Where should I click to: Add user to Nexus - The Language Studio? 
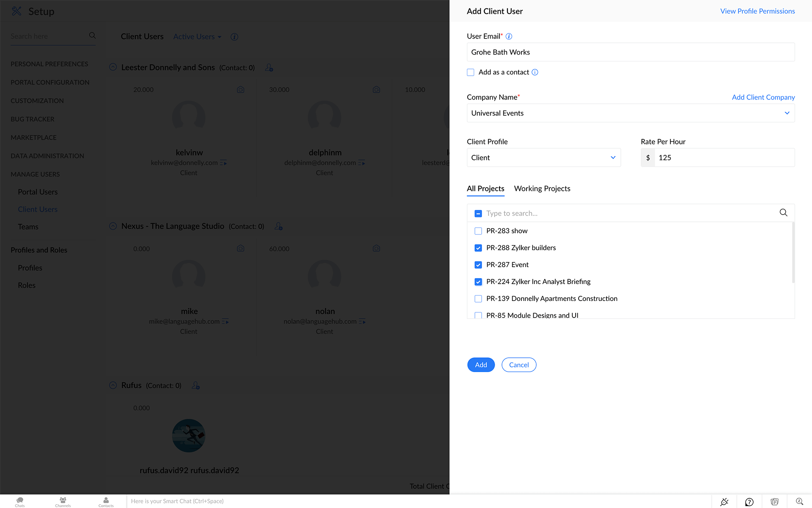[278, 226]
